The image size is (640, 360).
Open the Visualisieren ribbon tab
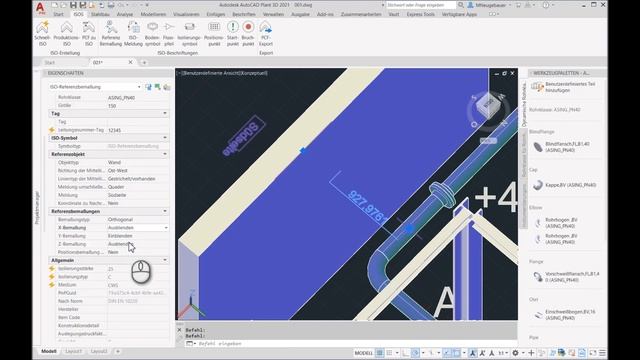click(186, 14)
